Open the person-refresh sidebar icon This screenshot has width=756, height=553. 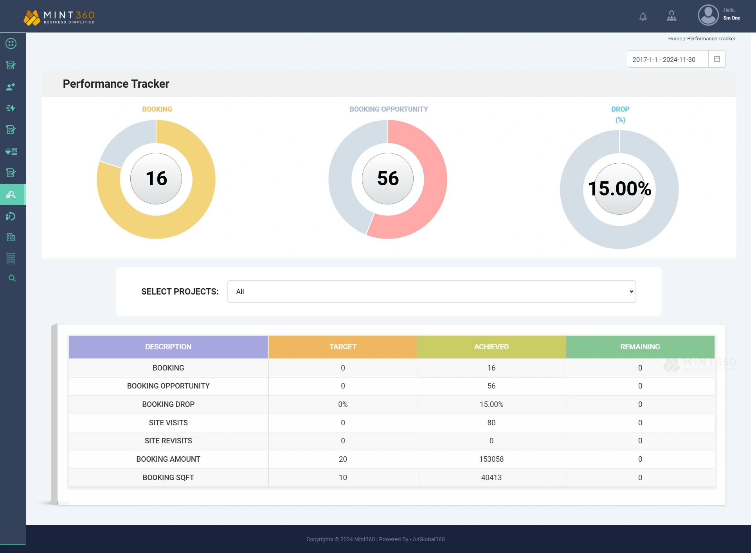[x=11, y=216]
